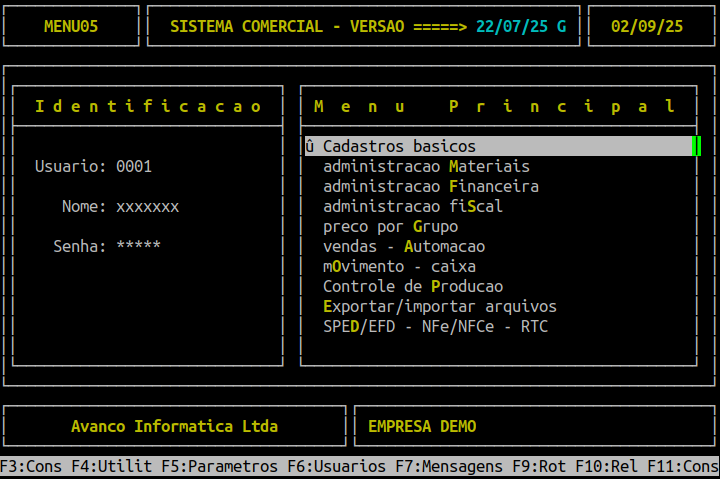720x479 pixels.
Task: Click the EMPRESA DEMO company label
Action: tap(422, 426)
